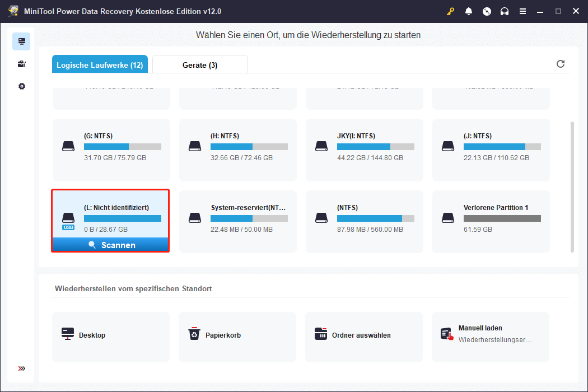
Task: Minimize the MiniTool window
Action: coord(540,11)
